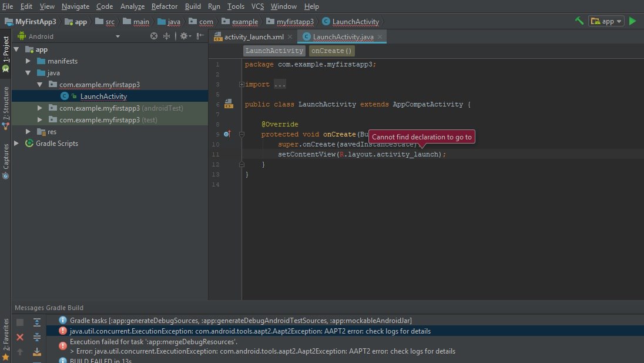The image size is (644, 363).
Task: Expand the res folder
Action: (x=28, y=132)
